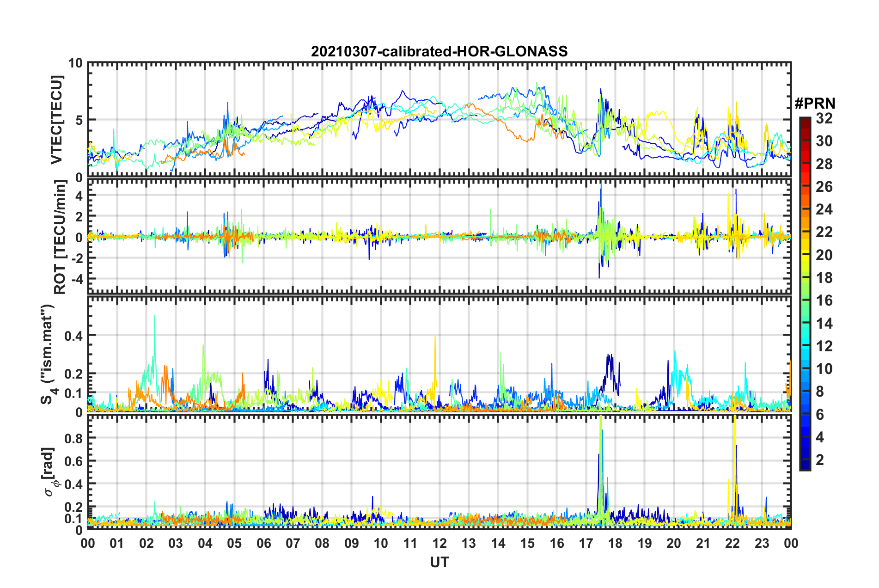The width and height of the screenshot is (879, 588).
Task: Click the colorbar tick label 26
Action: click(x=824, y=187)
